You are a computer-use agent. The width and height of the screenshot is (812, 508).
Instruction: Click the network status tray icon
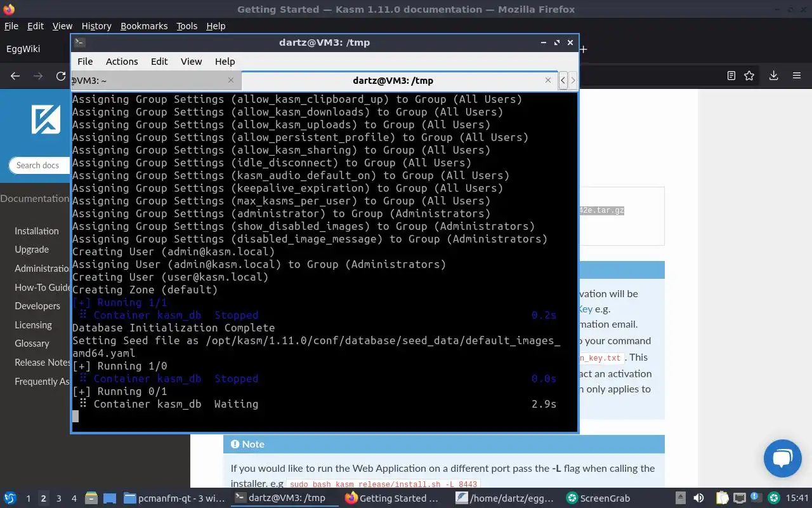739,498
